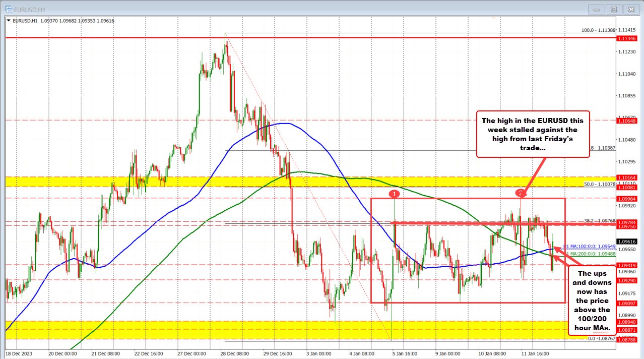The image size is (644, 359).
Task: Click the restore window button
Action: pos(614,9)
